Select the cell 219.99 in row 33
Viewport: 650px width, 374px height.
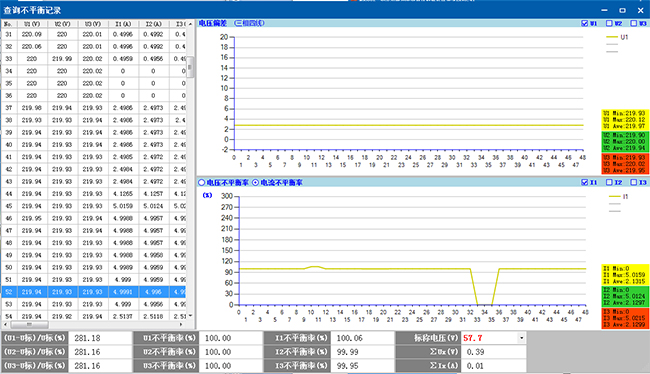tap(62, 59)
